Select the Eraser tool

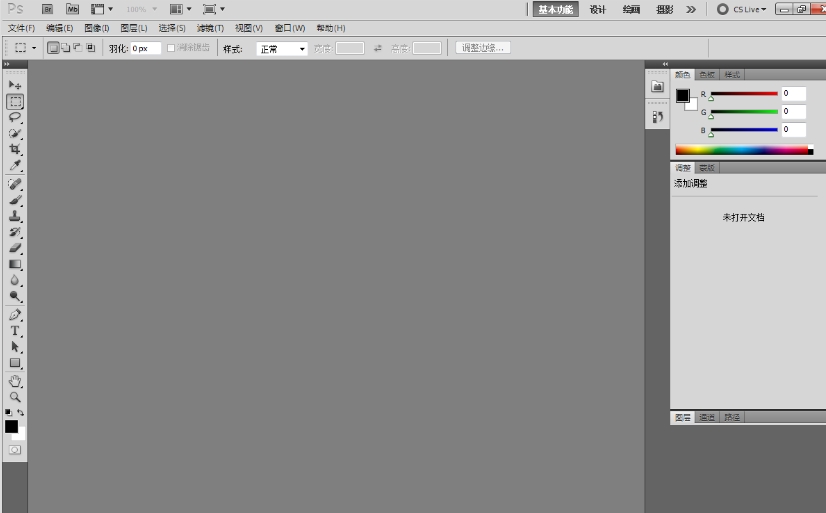[15, 248]
